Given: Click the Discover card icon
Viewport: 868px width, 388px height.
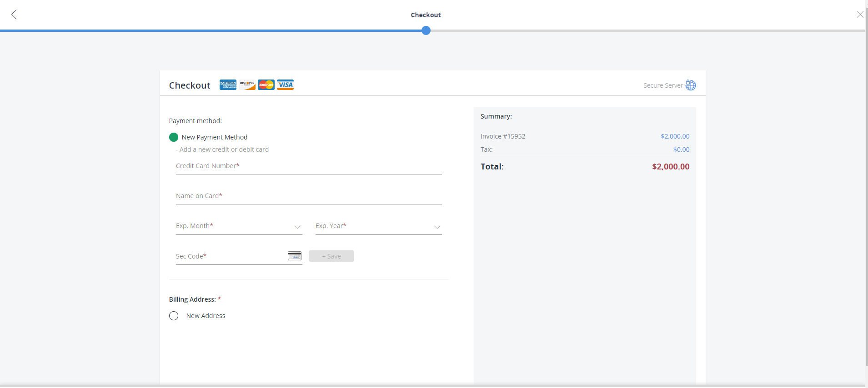Looking at the screenshot, I should pos(247,85).
